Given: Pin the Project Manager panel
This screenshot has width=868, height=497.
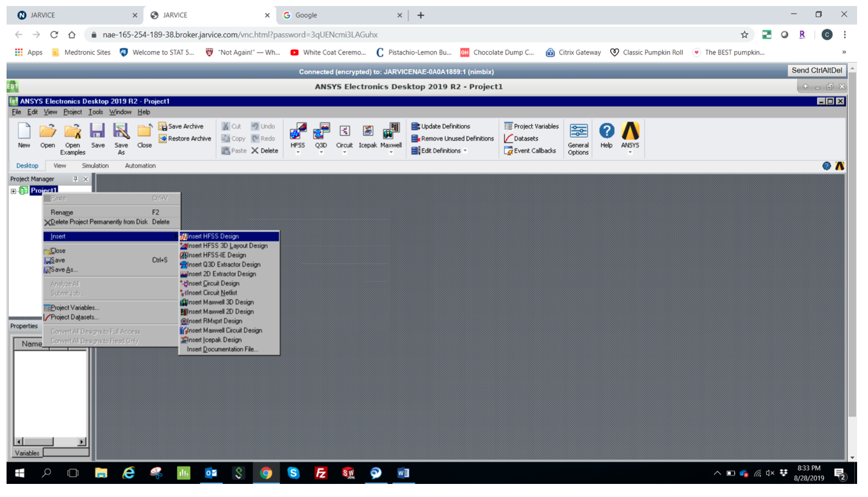Looking at the screenshot, I should click(75, 179).
